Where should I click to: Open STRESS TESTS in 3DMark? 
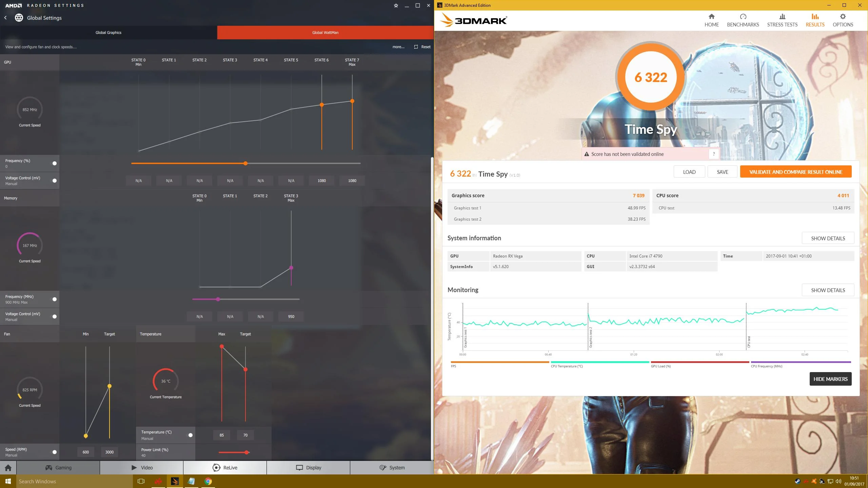pos(782,20)
